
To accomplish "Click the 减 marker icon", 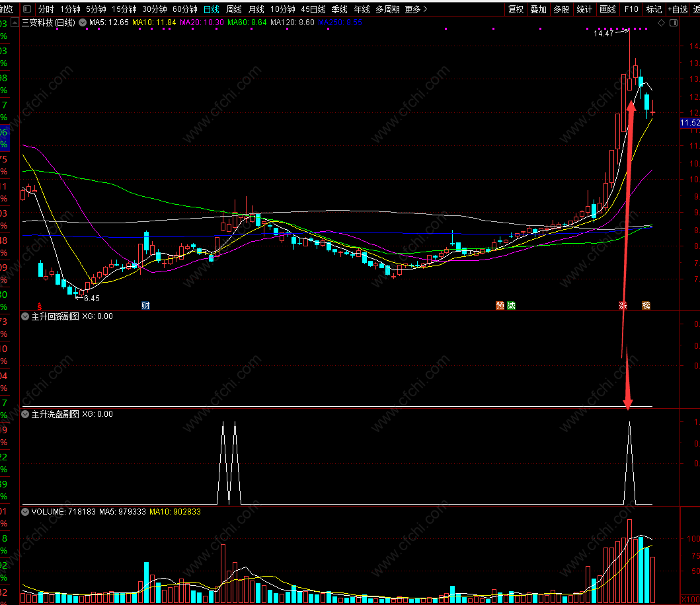I will 511,306.
